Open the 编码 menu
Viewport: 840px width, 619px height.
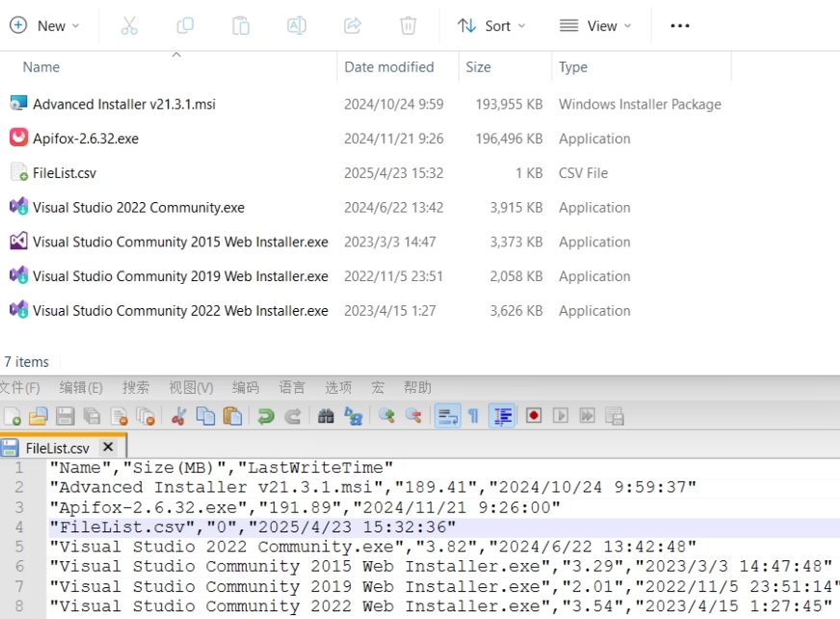pyautogui.click(x=246, y=387)
